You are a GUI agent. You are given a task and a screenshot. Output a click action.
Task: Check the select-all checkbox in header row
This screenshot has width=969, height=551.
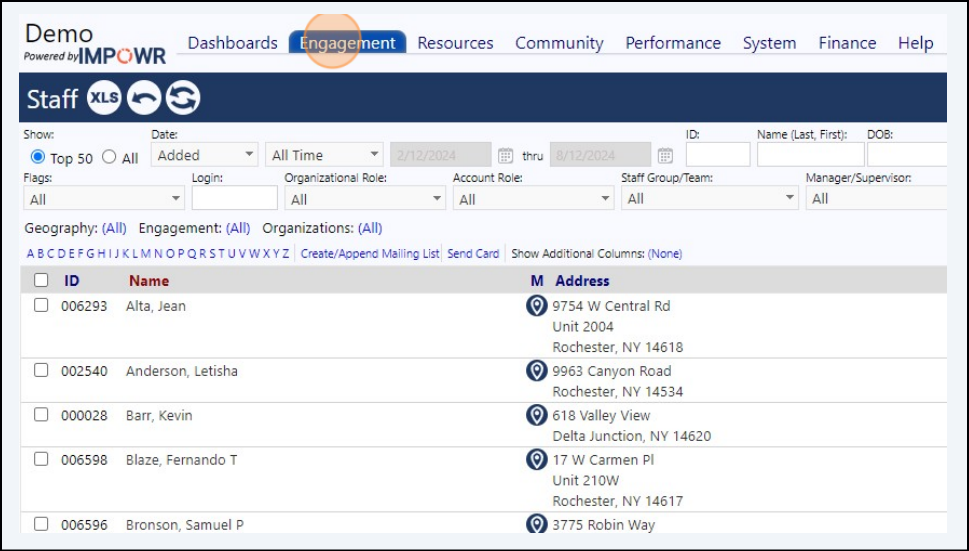pos(41,280)
